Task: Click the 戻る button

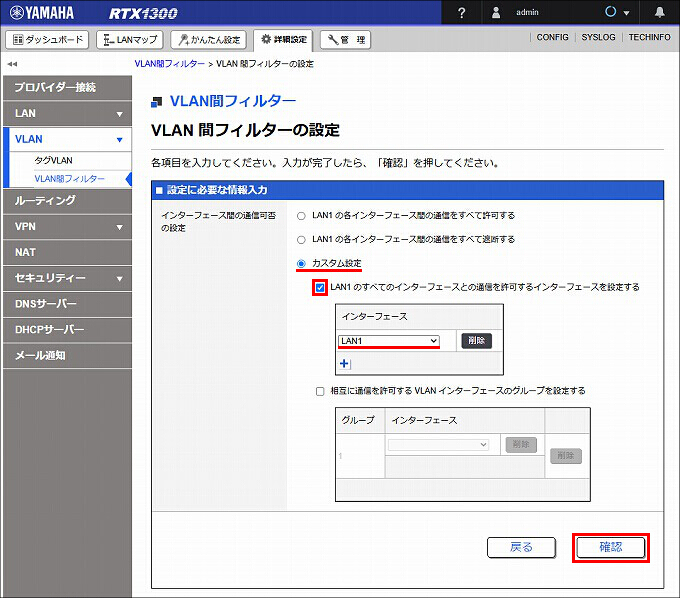Action: click(x=521, y=547)
